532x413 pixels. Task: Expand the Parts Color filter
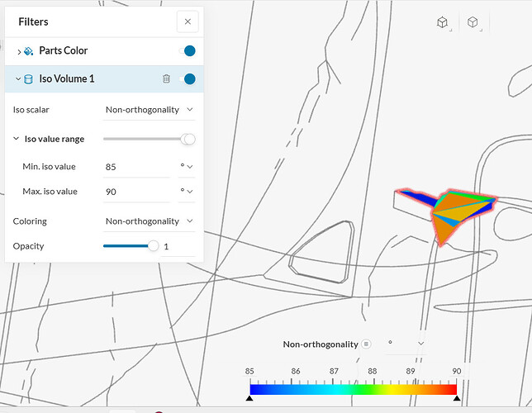tap(19, 51)
